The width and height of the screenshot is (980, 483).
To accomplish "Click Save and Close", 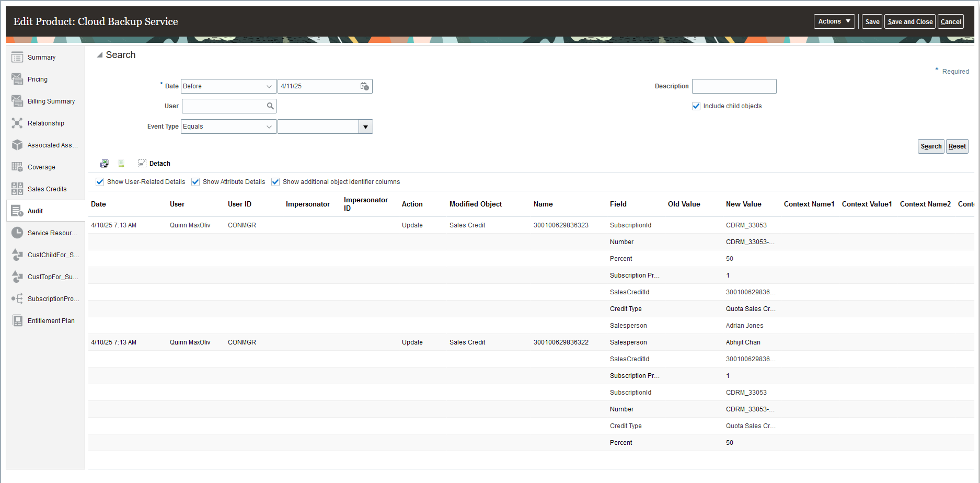I will [910, 21].
